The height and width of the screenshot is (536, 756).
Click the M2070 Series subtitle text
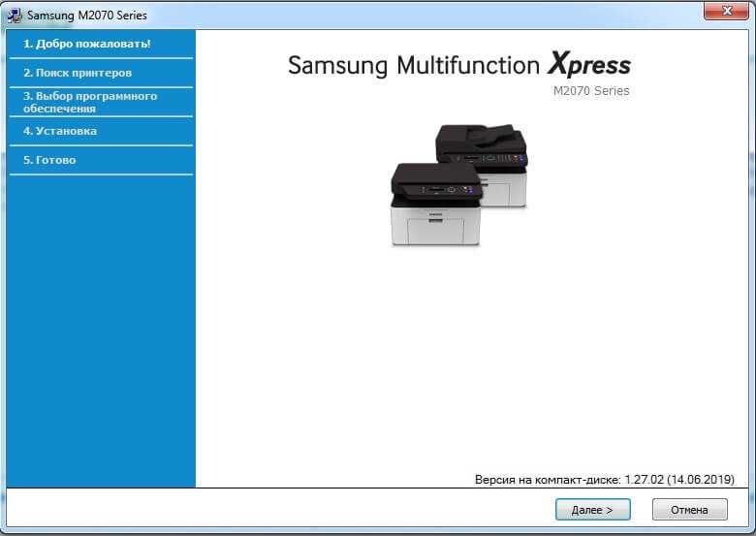coord(591,90)
